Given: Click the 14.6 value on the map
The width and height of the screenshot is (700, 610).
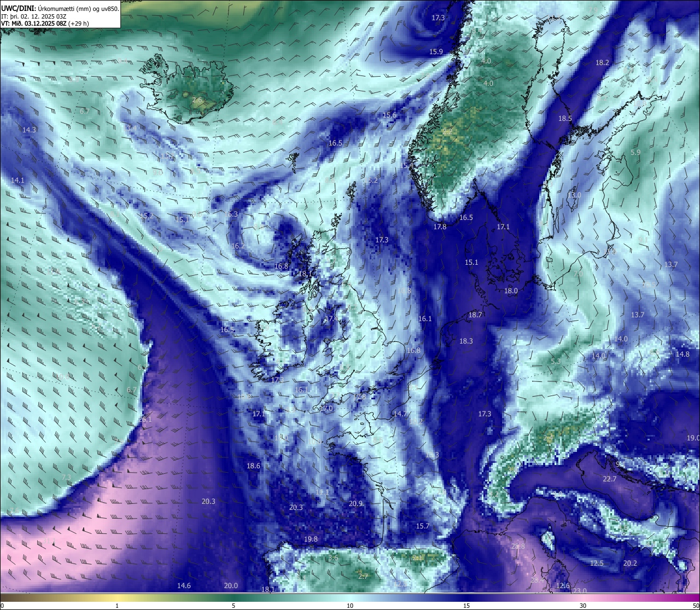Looking at the screenshot, I should click(x=184, y=586).
